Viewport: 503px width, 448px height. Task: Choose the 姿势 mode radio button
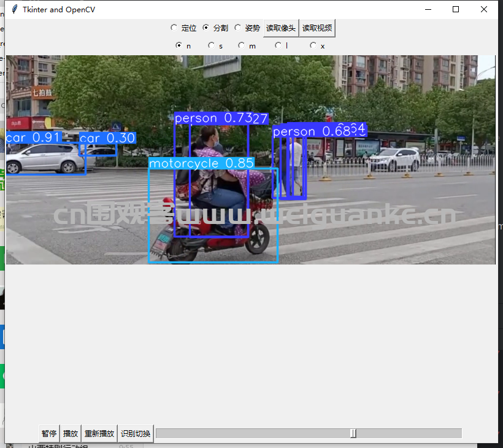[247, 28]
